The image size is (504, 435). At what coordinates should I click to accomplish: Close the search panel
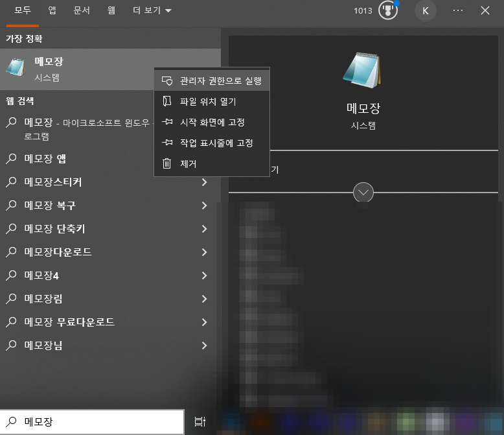click(485, 10)
